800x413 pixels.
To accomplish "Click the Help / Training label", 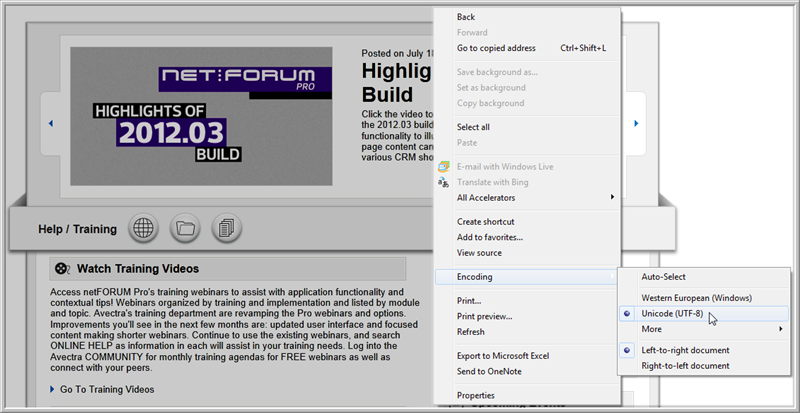I will point(78,229).
